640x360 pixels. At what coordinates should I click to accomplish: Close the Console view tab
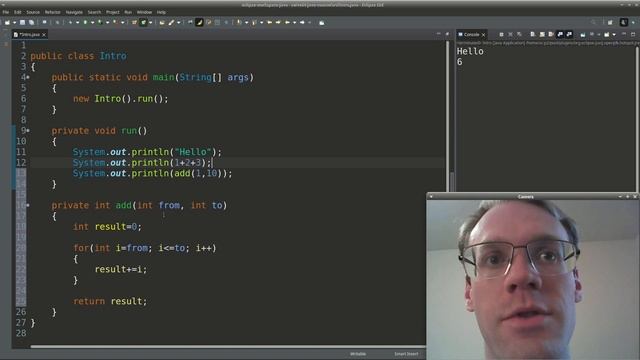click(x=483, y=35)
